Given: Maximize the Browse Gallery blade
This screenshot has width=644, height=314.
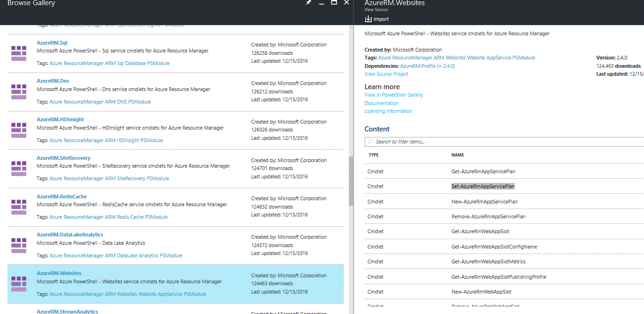Looking at the screenshot, I should pos(334,3).
